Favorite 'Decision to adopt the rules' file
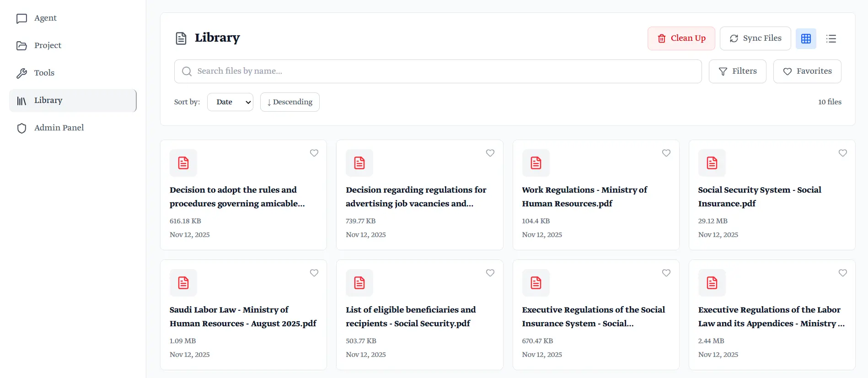The height and width of the screenshot is (378, 868). click(314, 153)
